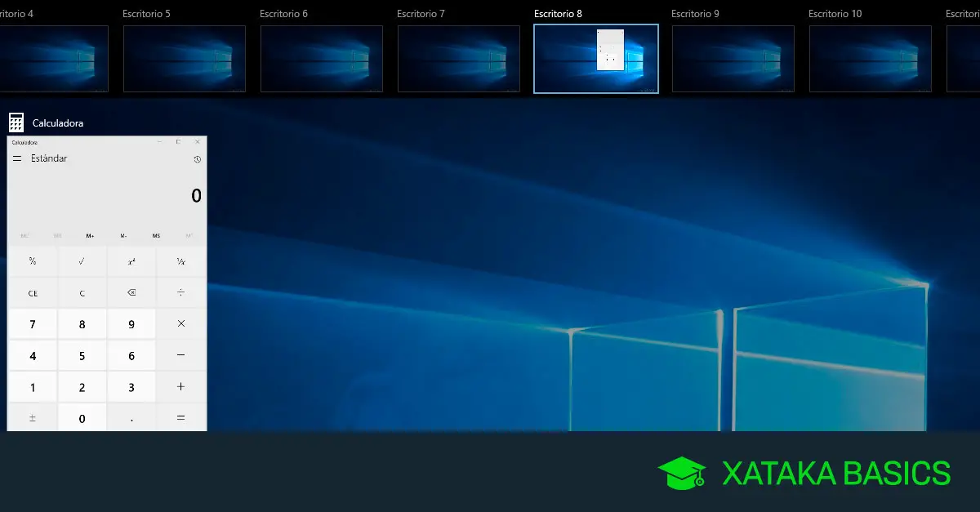Click the number 8 key

82,324
